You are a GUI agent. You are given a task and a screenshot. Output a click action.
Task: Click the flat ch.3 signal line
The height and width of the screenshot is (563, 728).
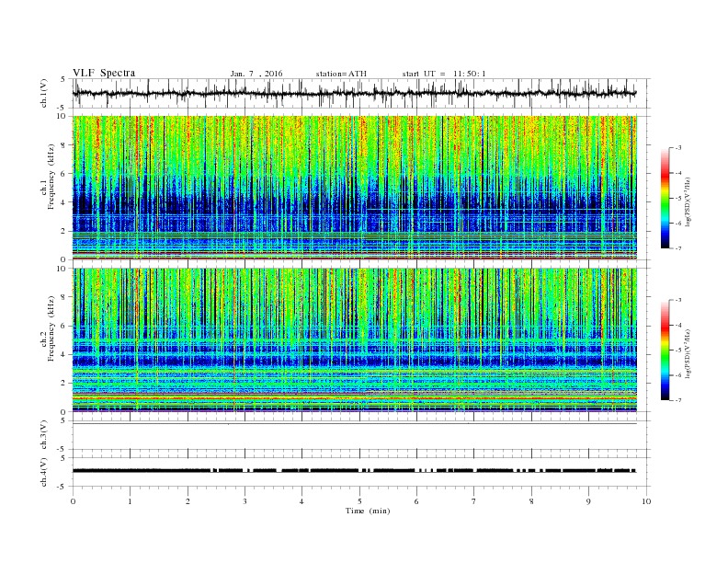tap(355, 423)
